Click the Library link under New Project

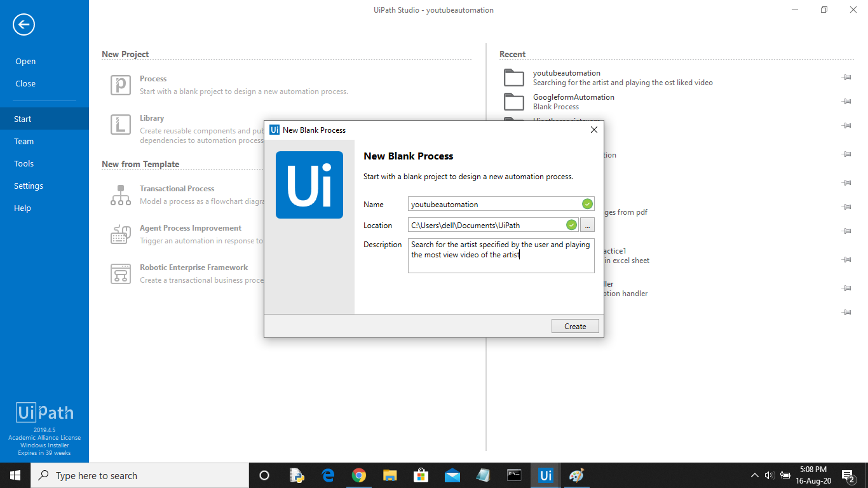click(x=152, y=118)
